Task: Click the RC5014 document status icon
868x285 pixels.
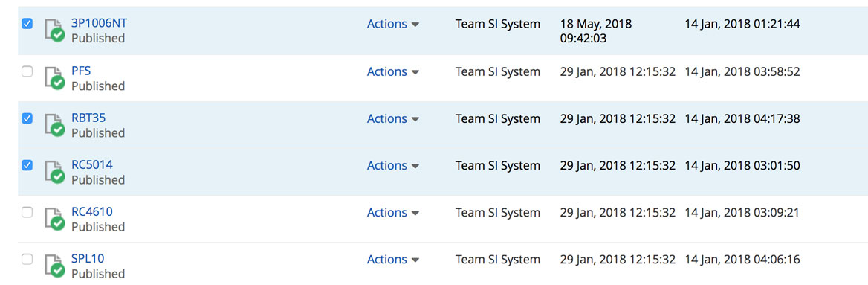Action: 55,173
